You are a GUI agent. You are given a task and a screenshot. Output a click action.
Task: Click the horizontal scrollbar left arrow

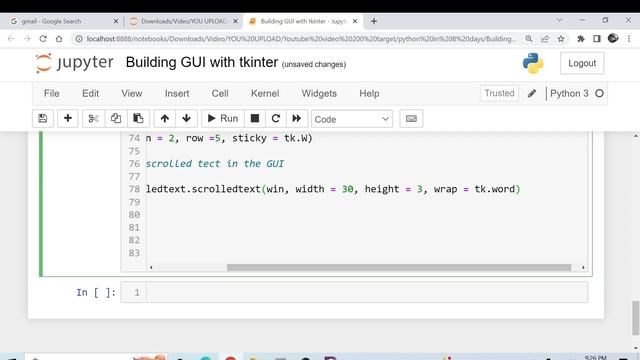(x=151, y=268)
